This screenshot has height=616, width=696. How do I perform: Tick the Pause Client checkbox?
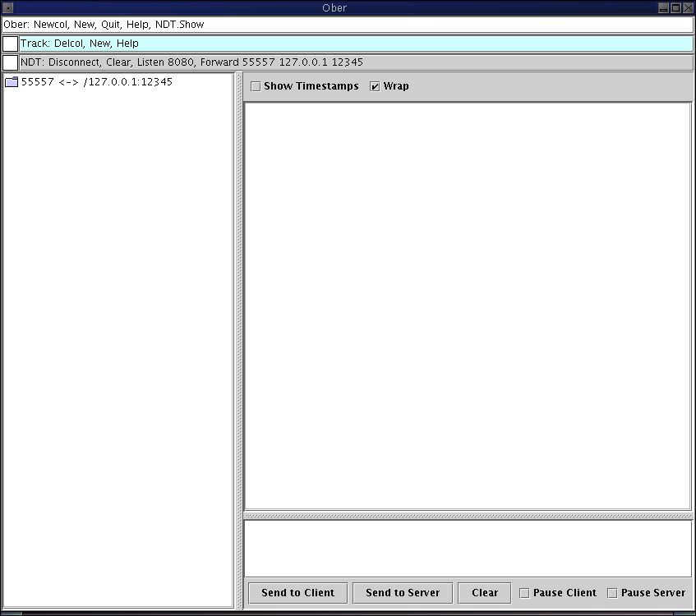[525, 593]
